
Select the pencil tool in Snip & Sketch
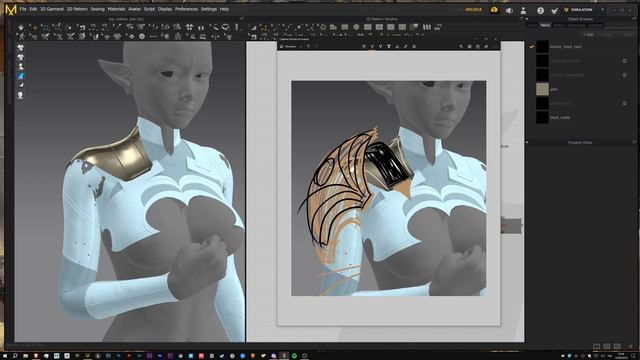380,47
